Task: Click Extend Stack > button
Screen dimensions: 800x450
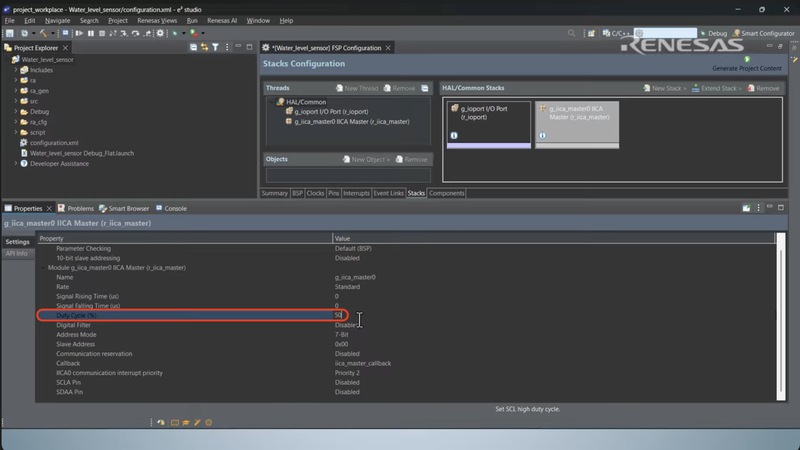Action: click(x=716, y=88)
